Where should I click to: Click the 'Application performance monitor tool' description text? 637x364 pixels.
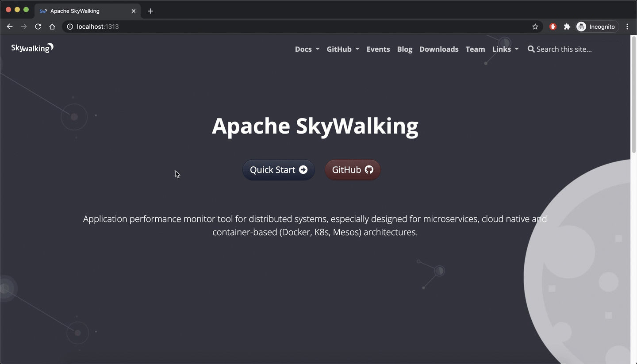click(x=315, y=226)
